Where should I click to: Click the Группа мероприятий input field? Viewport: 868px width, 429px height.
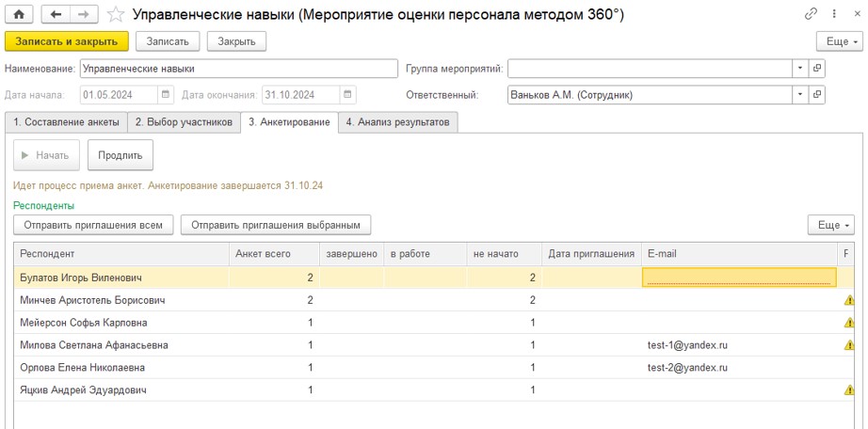651,69
